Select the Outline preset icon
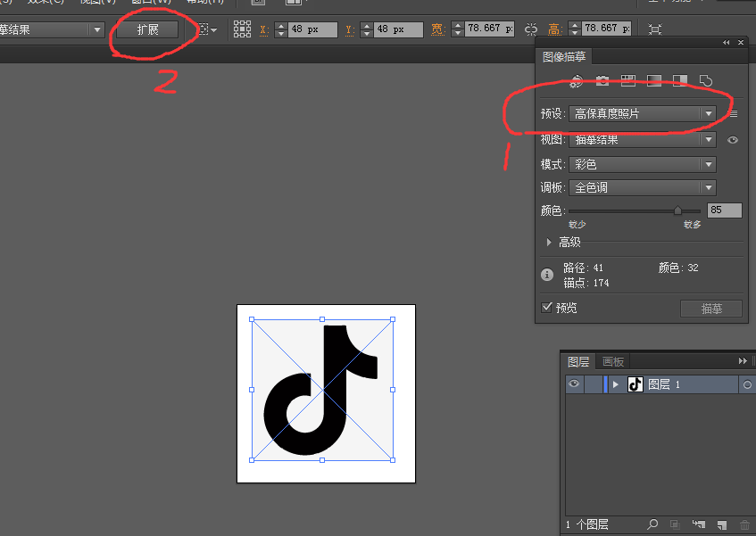The width and height of the screenshot is (756, 536). [706, 81]
